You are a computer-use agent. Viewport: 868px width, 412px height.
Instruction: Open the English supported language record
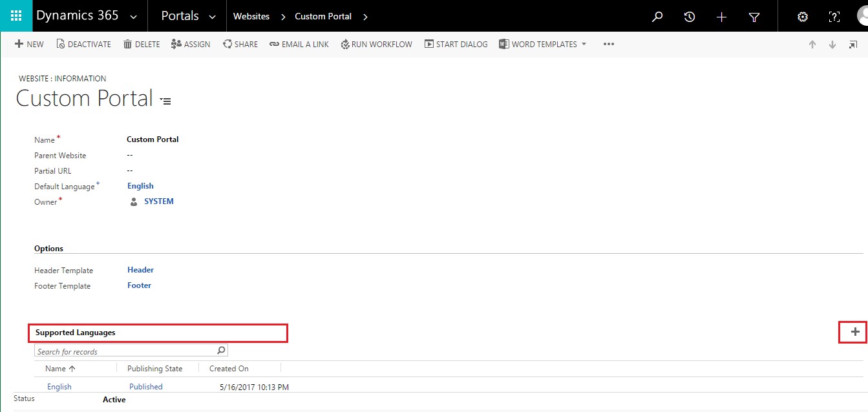click(x=59, y=387)
